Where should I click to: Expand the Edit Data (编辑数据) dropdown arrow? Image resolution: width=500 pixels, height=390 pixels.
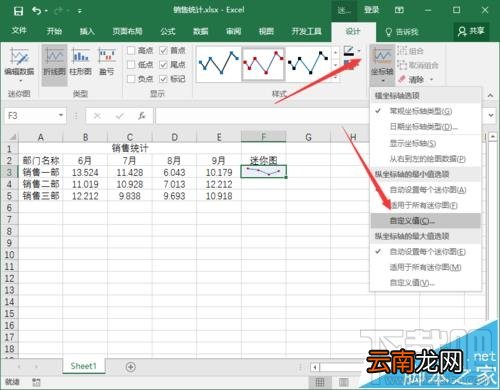[x=20, y=81]
